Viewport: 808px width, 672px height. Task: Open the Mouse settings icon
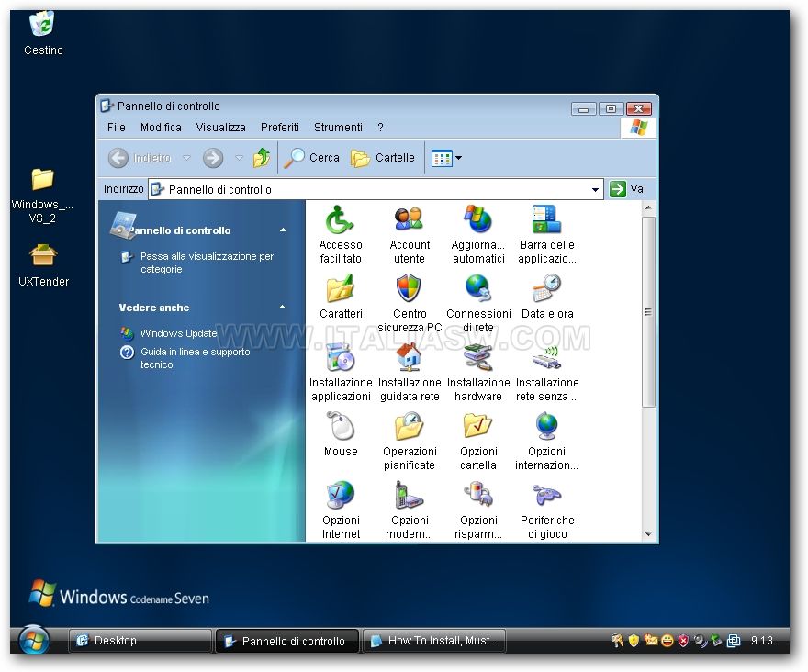point(341,427)
